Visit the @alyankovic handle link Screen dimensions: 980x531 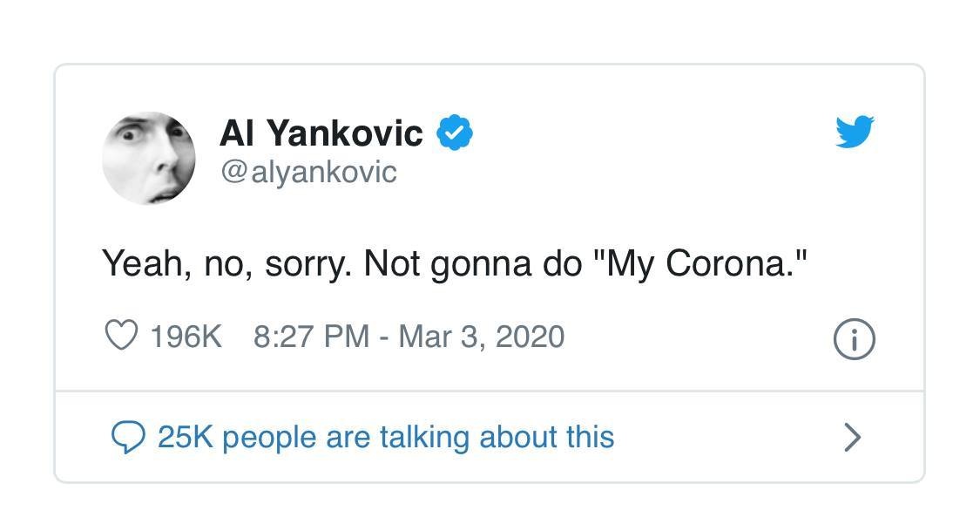pos(308,172)
